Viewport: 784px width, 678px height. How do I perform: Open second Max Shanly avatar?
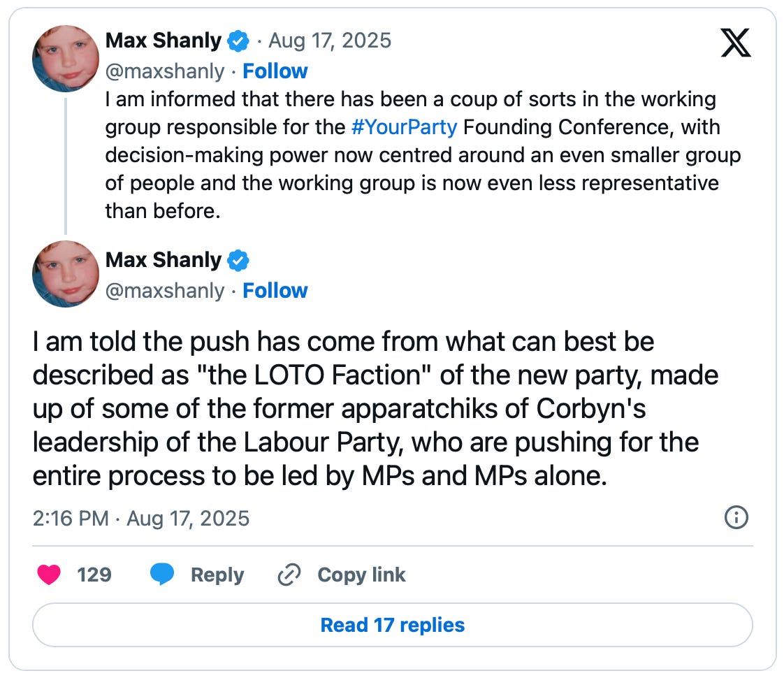pos(66,274)
